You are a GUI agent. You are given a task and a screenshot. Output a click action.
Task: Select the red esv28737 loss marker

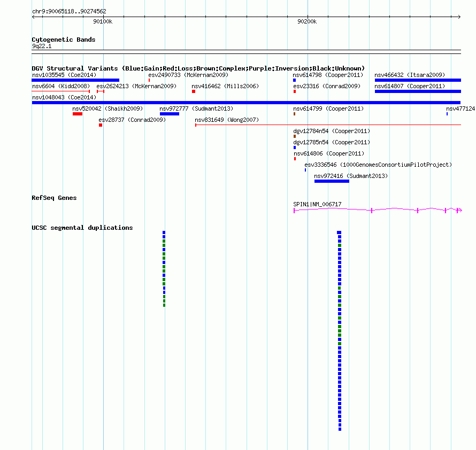click(x=101, y=125)
